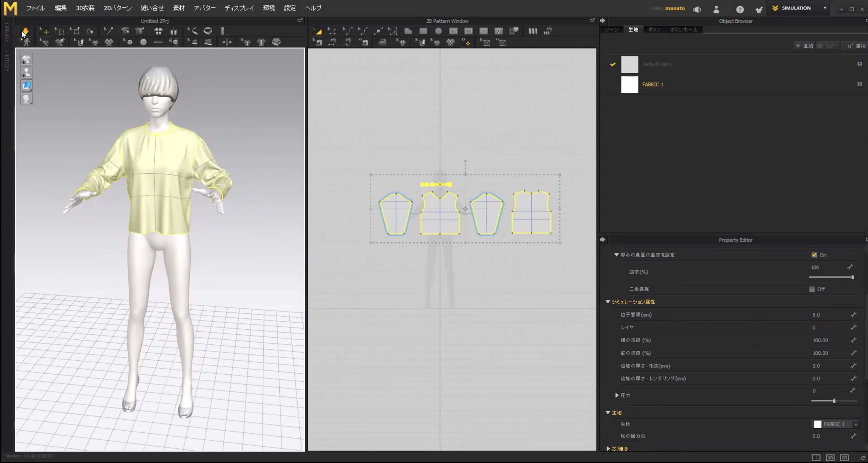Click the 曲率(%) slider
This screenshot has width=868, height=463.
pyautogui.click(x=831, y=277)
